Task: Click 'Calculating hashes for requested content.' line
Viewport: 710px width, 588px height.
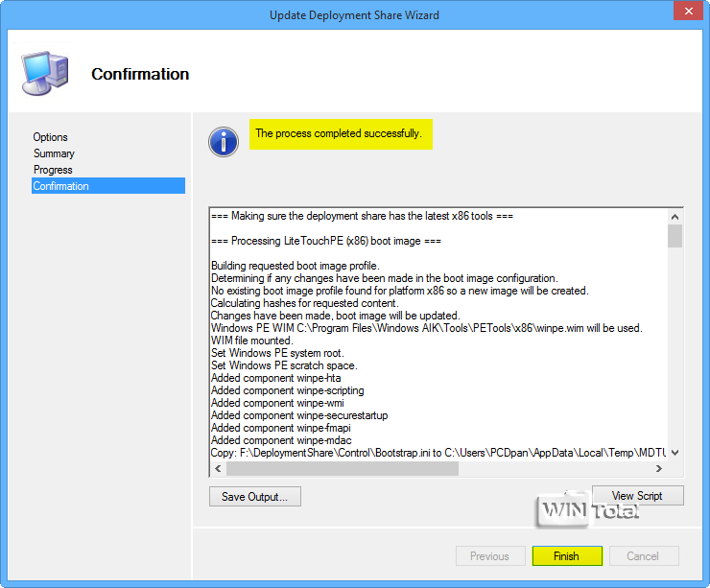Action: [305, 303]
